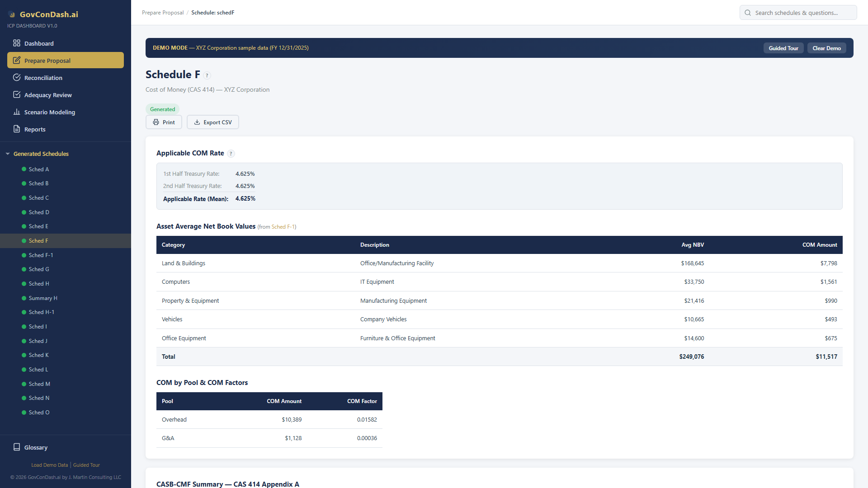Click the Dashboard grid icon
This screenshot has width=868, height=488.
pyautogui.click(x=17, y=43)
